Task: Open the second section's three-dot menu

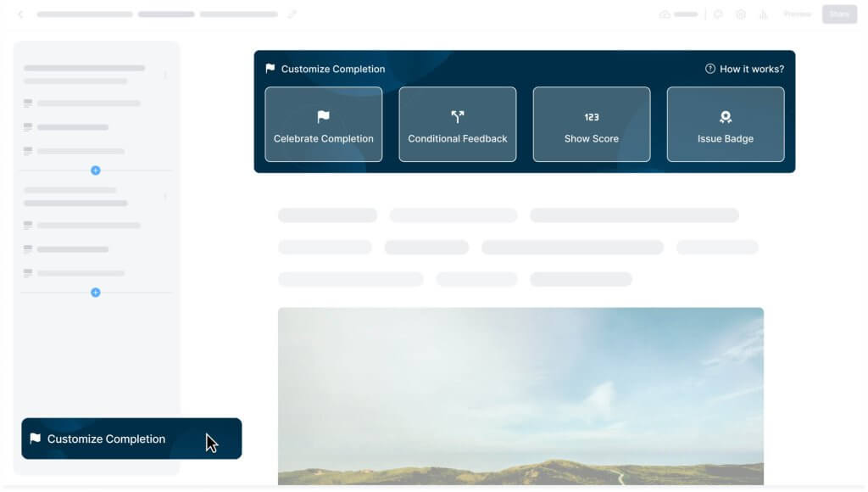Action: coord(165,197)
